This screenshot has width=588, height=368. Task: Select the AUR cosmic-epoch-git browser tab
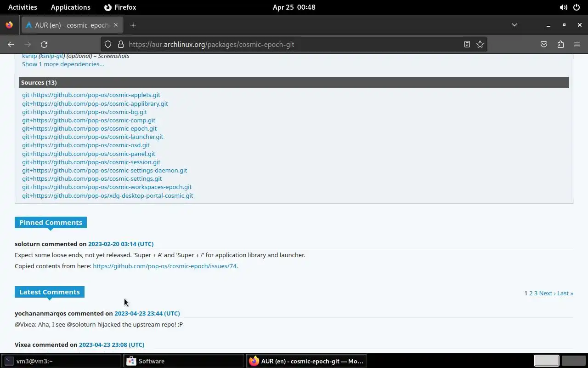click(x=72, y=25)
